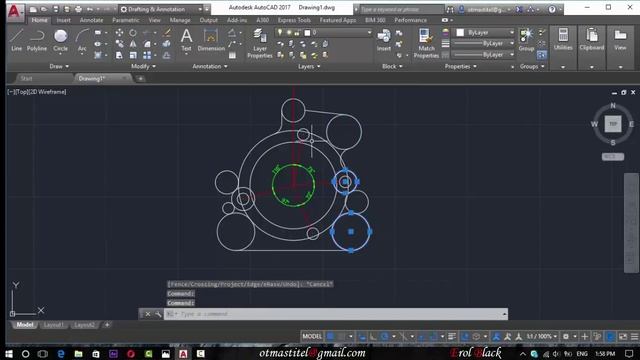640x360 pixels.
Task: Expand the Layers panel
Action: (x=309, y=66)
